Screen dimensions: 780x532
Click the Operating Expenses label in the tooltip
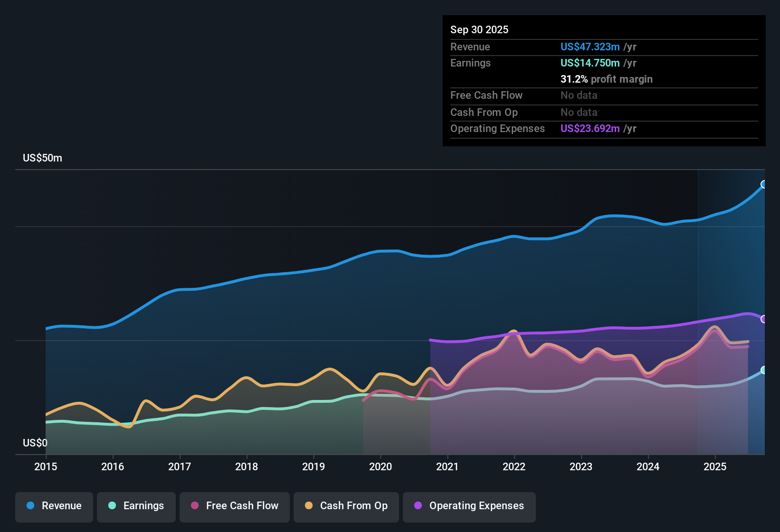(497, 129)
